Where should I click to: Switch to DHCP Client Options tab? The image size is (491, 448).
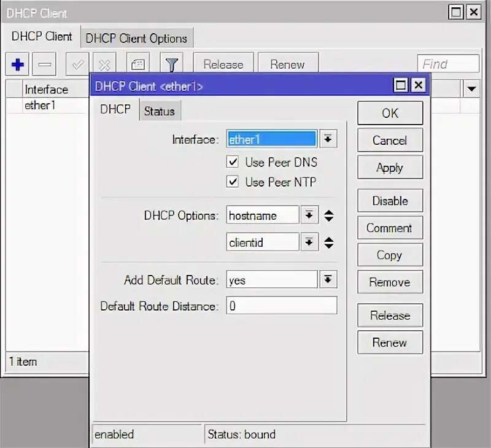pyautogui.click(x=136, y=38)
